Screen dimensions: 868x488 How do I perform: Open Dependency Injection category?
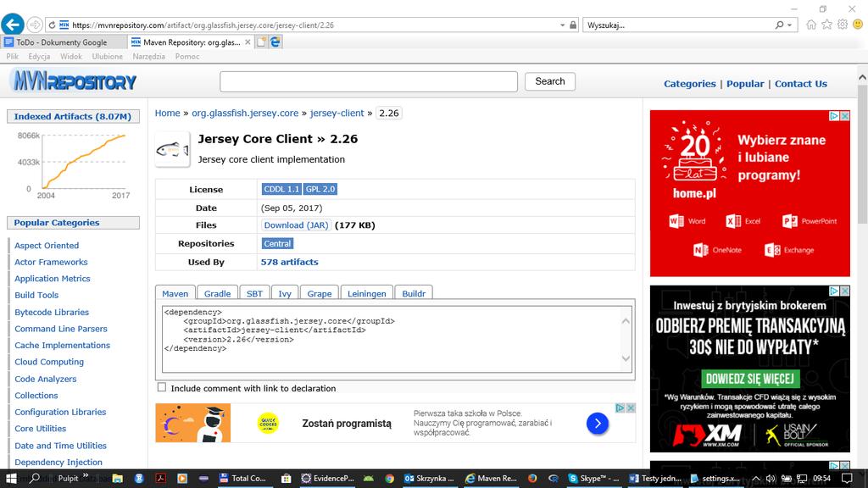point(58,462)
